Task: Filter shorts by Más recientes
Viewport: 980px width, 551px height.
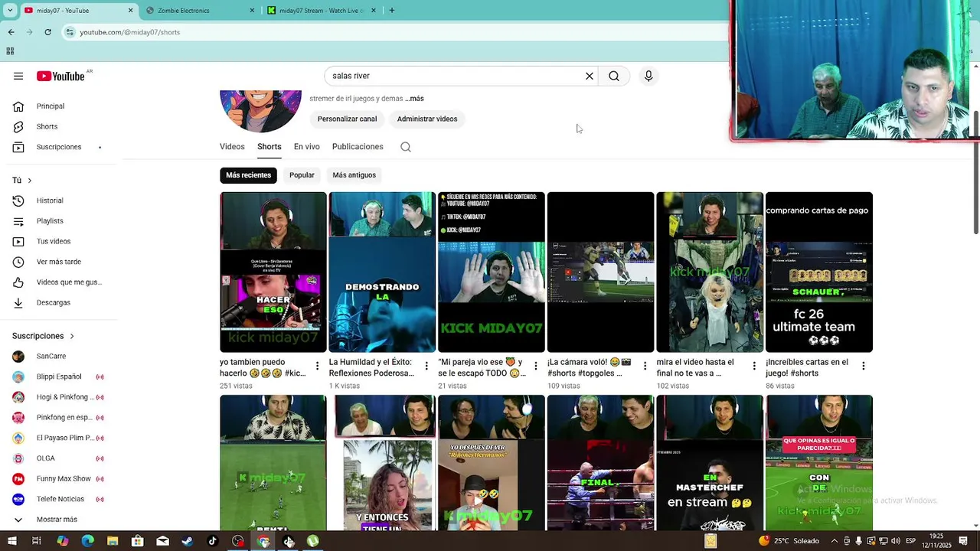Action: (x=248, y=175)
